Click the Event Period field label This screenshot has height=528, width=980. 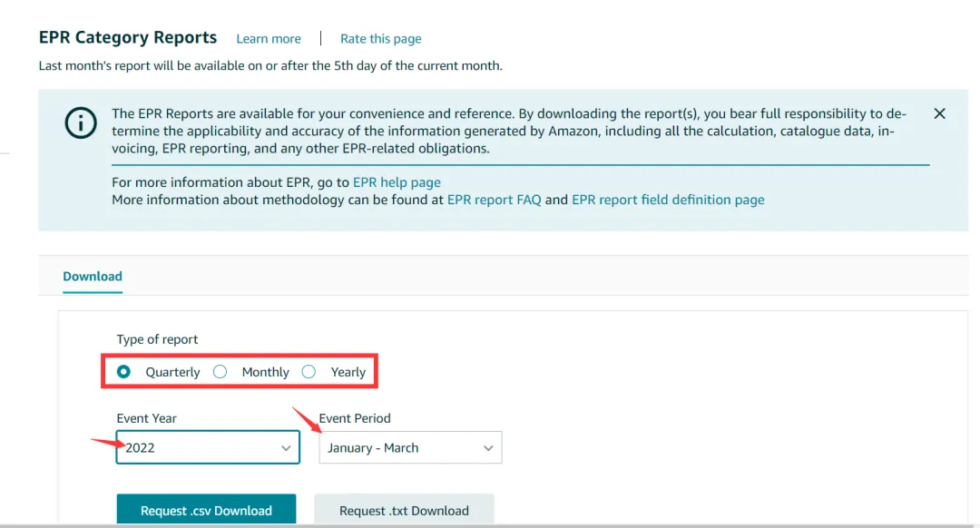tap(355, 418)
